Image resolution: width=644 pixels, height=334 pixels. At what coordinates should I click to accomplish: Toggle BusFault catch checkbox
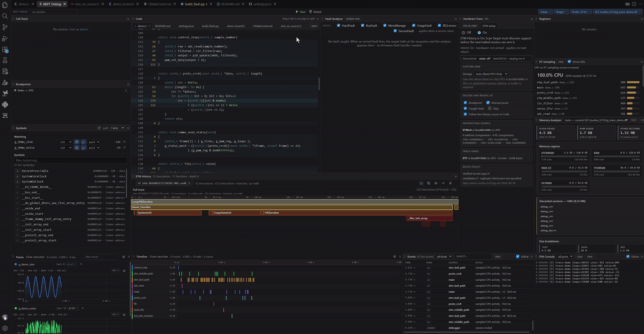click(363, 26)
